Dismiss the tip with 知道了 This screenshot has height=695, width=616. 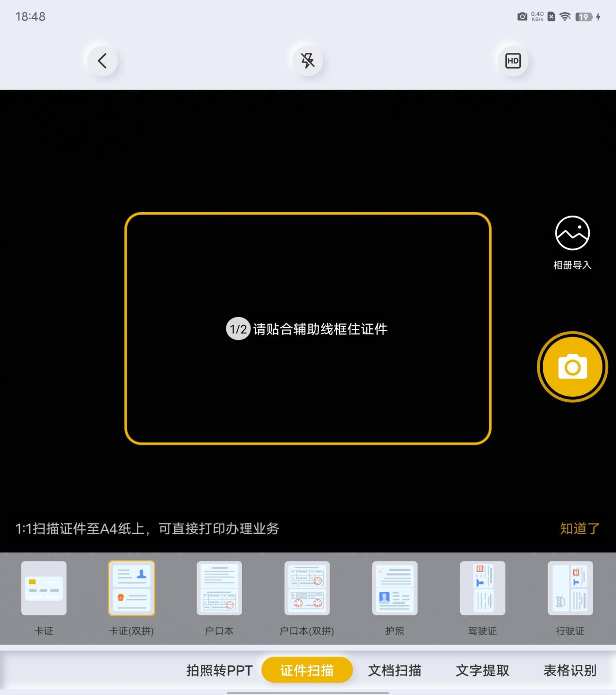click(x=580, y=528)
